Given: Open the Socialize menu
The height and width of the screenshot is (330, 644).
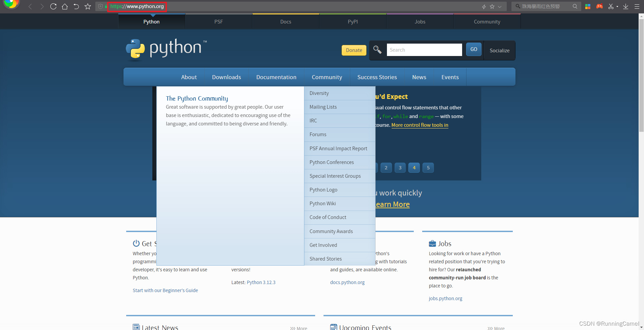Looking at the screenshot, I should coord(499,50).
